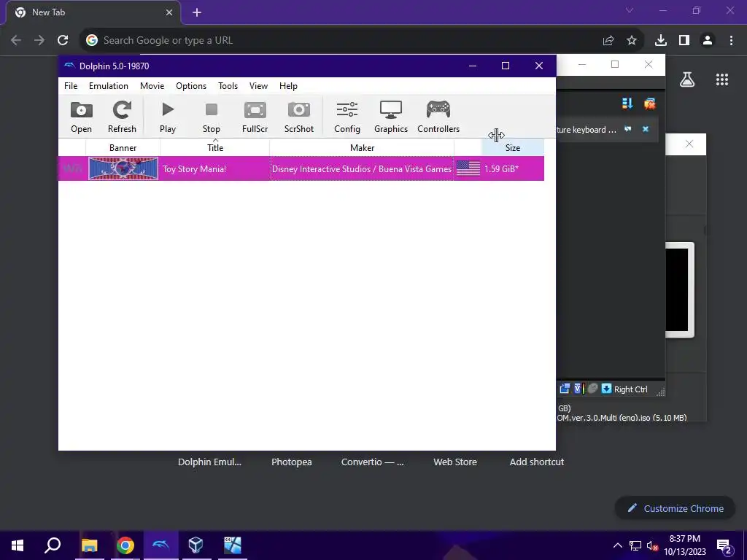This screenshot has width=747, height=560.
Task: Click the share page icon in Chrome
Action: [608, 41]
